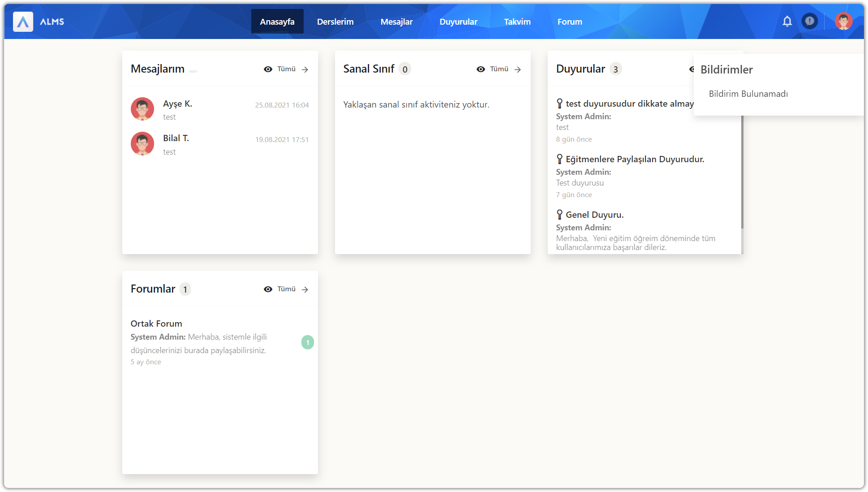
Task: Click Ayşe K.'s avatar picture
Action: tap(142, 109)
